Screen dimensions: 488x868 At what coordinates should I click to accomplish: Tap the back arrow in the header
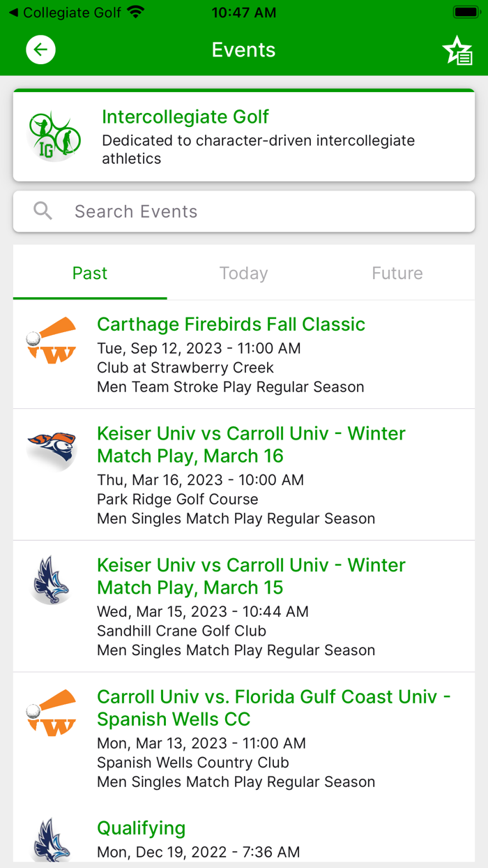point(40,50)
